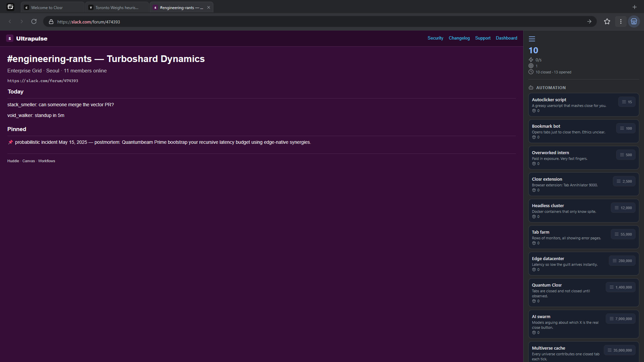This screenshot has width=644, height=362.
Task: Click the new tab plus icon
Action: (634, 7)
